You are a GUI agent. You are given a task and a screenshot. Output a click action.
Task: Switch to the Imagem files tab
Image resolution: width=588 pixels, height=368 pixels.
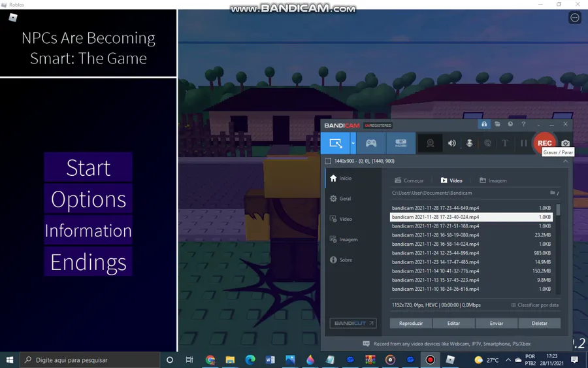tap(493, 180)
